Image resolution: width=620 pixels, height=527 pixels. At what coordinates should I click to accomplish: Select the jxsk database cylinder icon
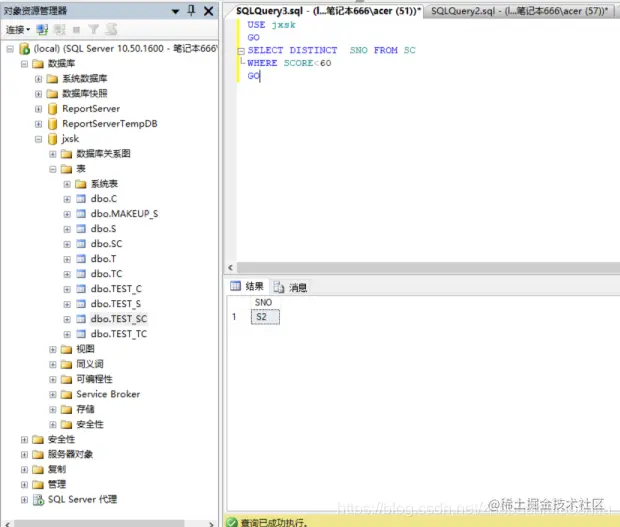(x=53, y=139)
